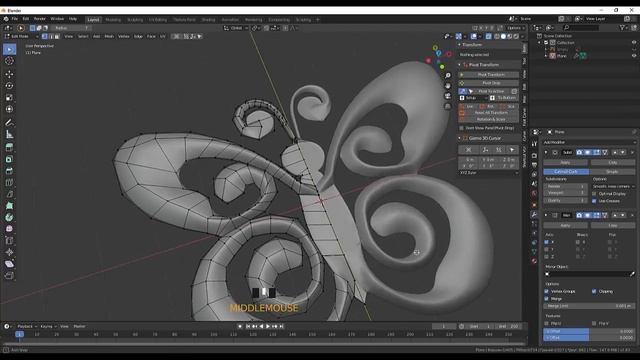The image size is (640, 360).
Task: Adjust the U Offset slider
Action: point(589,331)
